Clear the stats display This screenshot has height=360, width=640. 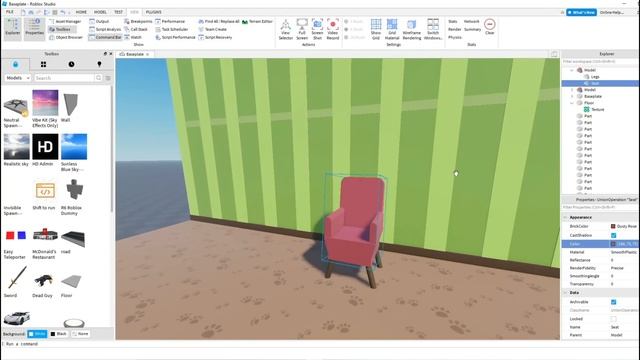coord(490,27)
